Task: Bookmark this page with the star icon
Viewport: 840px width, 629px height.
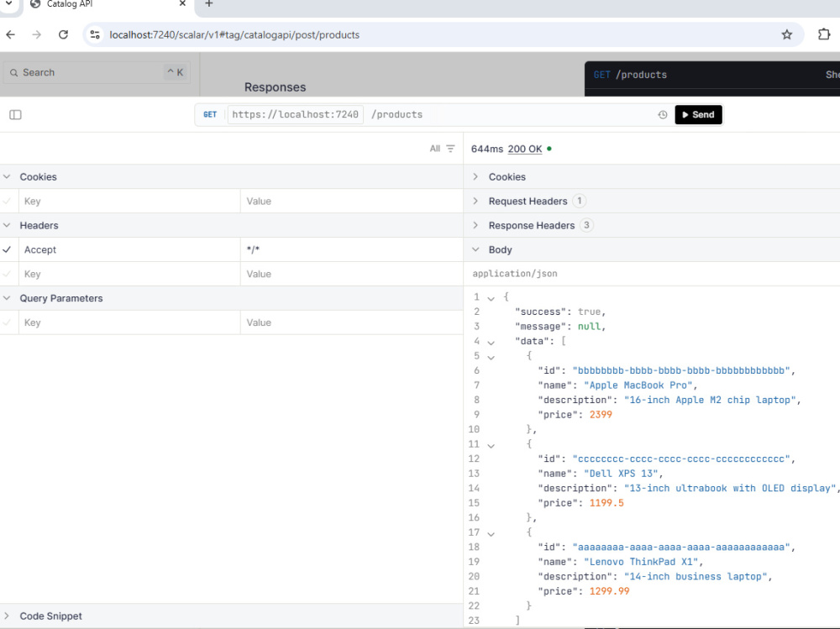Action: (x=786, y=34)
